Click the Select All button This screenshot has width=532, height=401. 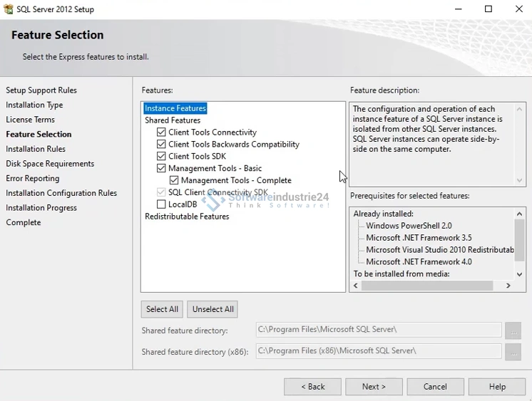[162, 309]
